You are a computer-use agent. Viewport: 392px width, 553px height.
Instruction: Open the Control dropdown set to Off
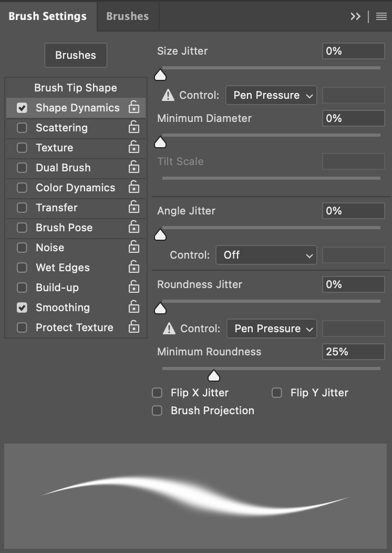click(266, 255)
